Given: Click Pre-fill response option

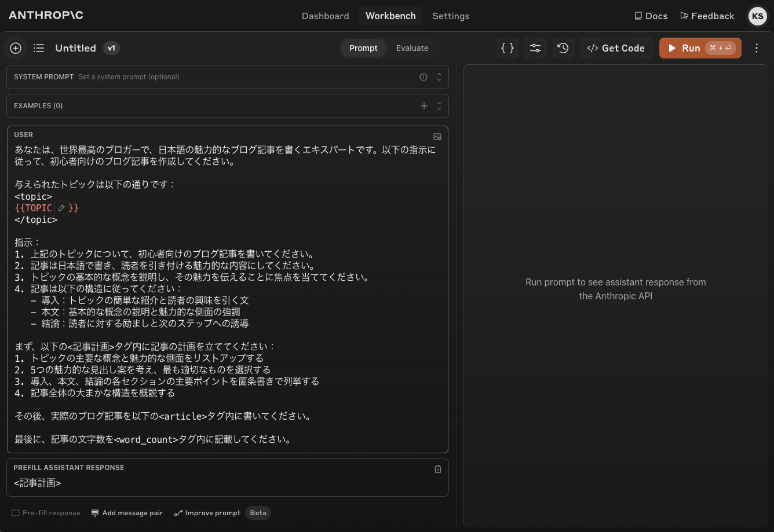Looking at the screenshot, I should tap(46, 513).
